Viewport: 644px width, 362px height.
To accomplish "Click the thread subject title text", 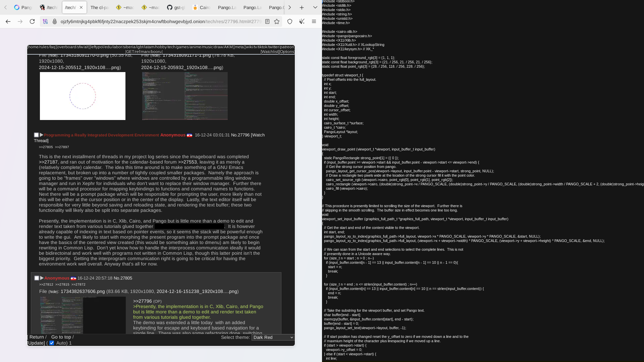I will coord(101,135).
